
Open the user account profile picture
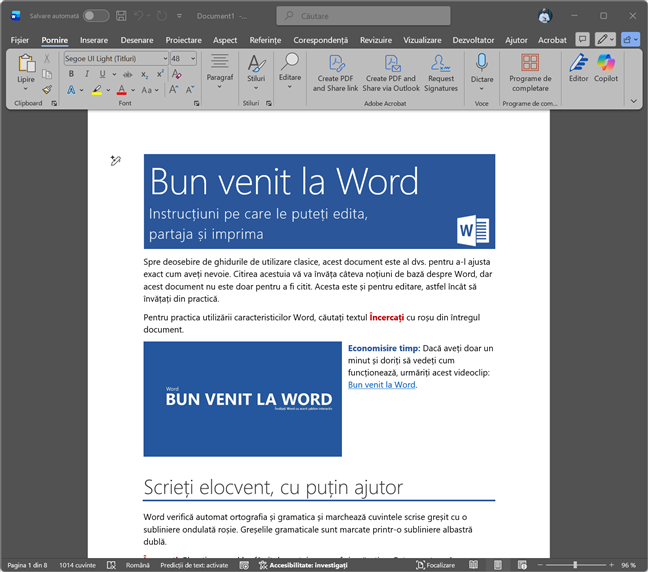click(545, 16)
